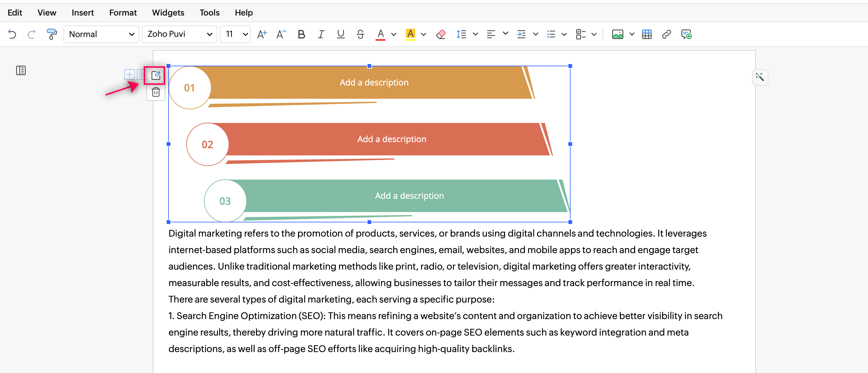
Task: Click the Undo icon
Action: pos(12,34)
